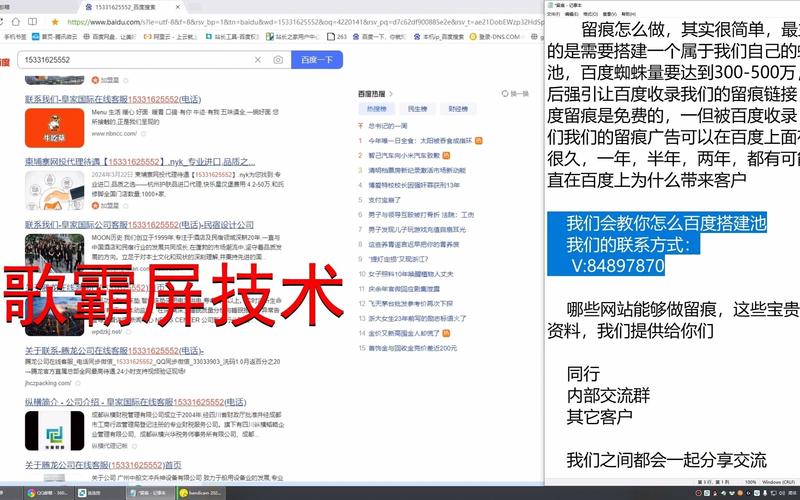Click Notepad status bar Windows (CRLF)
The image size is (800, 500).
point(779,482)
